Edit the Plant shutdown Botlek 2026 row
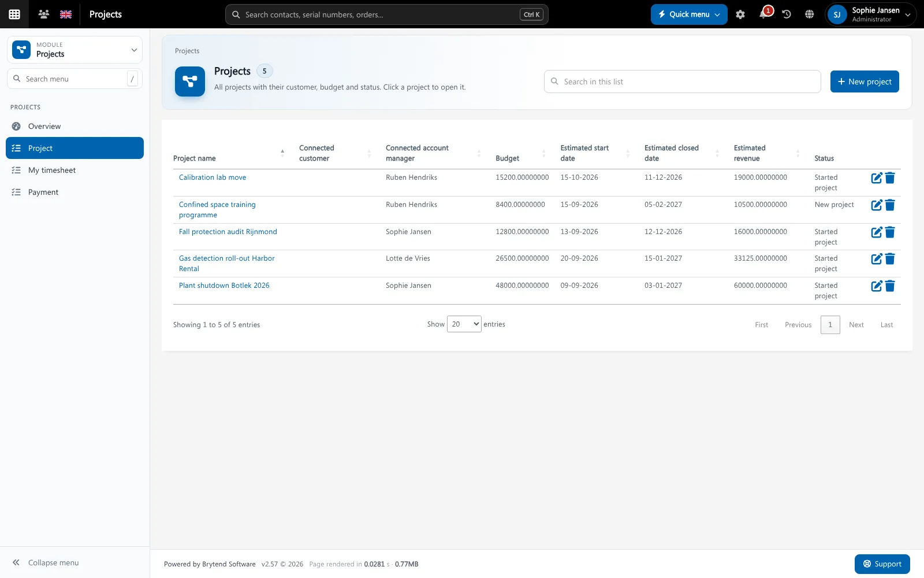Screen dimensions: 924x578 coord(877,286)
